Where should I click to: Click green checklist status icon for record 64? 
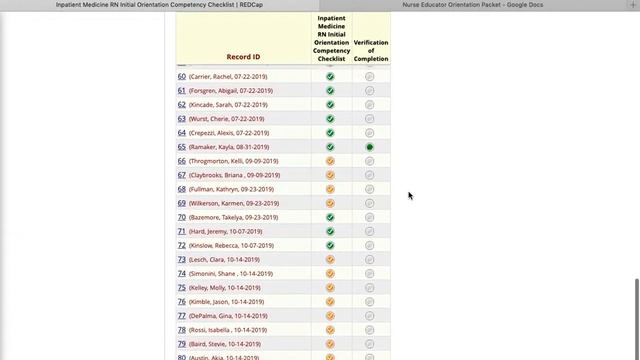click(330, 133)
